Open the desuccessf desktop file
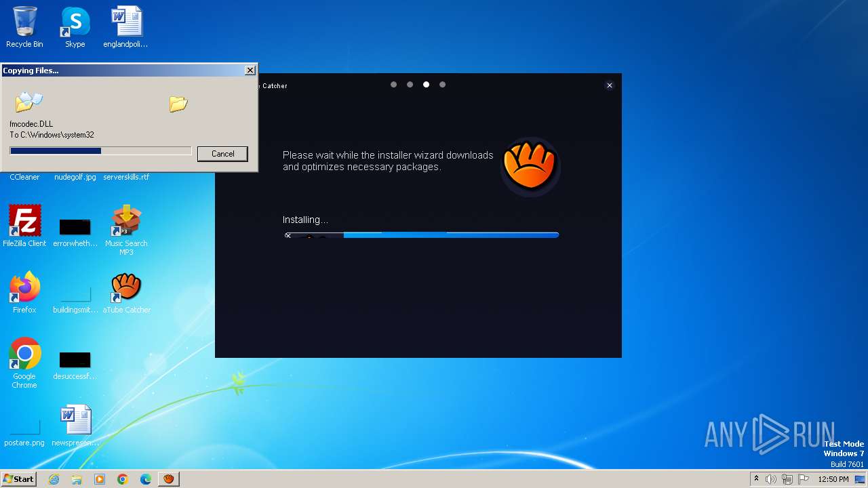The image size is (868, 488). click(x=75, y=365)
